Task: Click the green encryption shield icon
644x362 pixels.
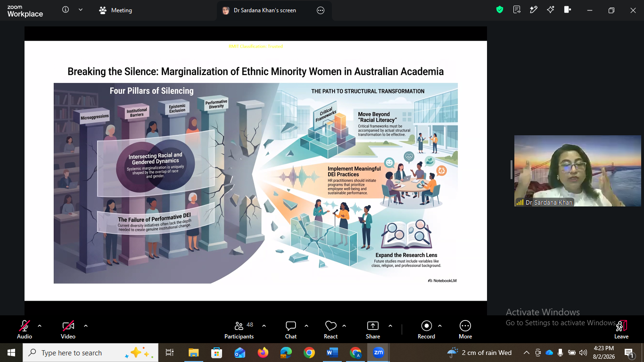Action: [500, 10]
